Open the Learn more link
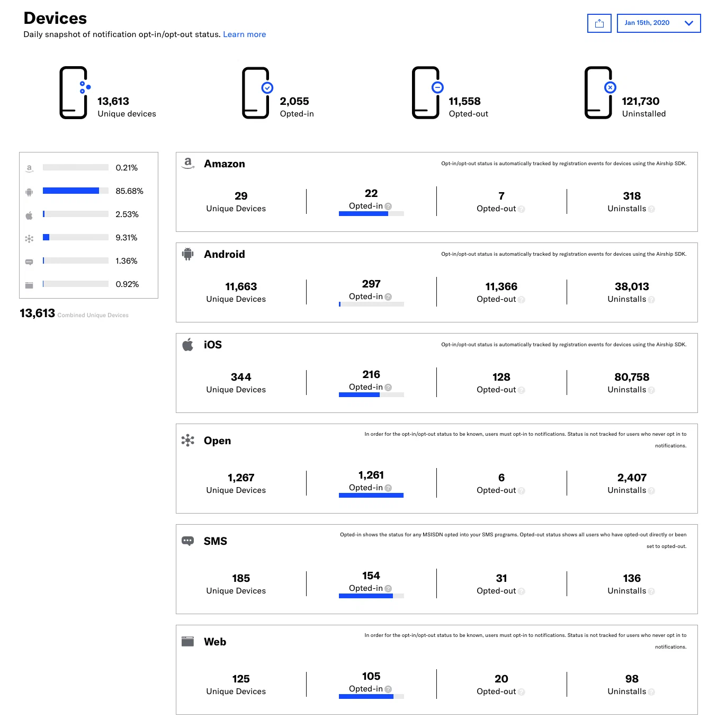This screenshot has width=717, height=728. (244, 34)
